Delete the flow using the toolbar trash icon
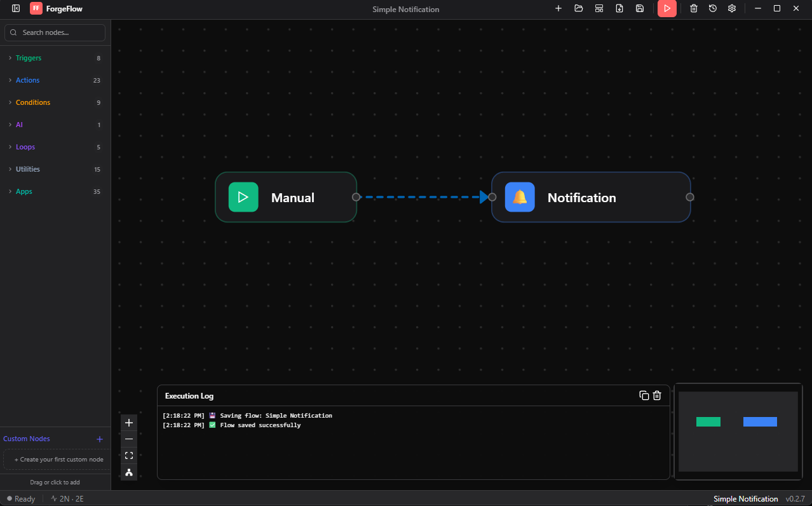 pos(693,8)
